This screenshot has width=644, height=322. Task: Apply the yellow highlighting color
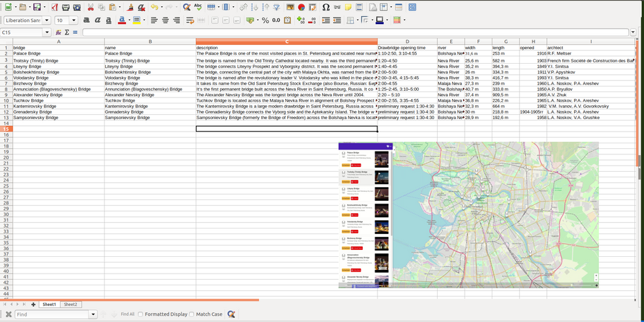136,20
